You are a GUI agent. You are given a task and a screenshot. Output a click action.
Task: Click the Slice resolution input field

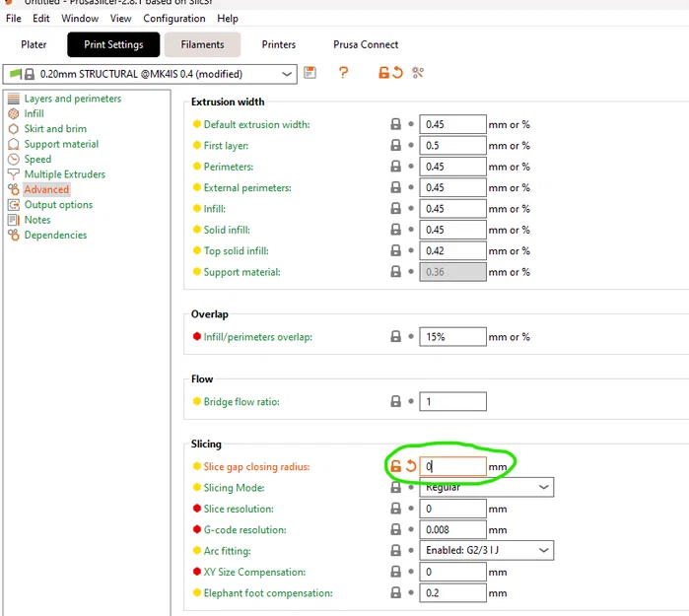pos(453,509)
